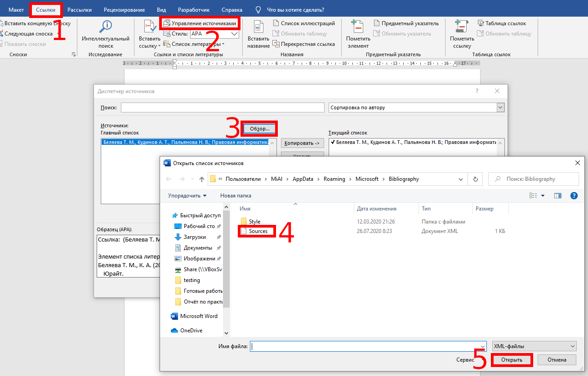The width and height of the screenshot is (588, 376).
Task: Click the Поиск: Bibliography search box
Action: (534, 179)
